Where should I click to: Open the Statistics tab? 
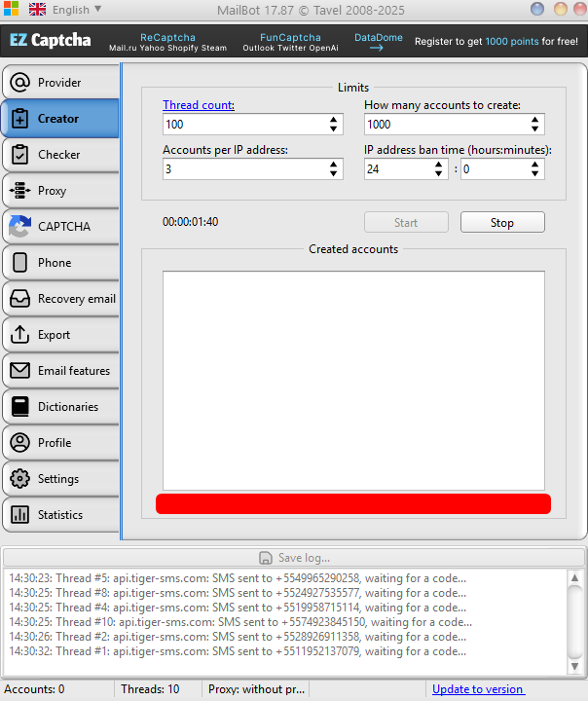click(61, 515)
